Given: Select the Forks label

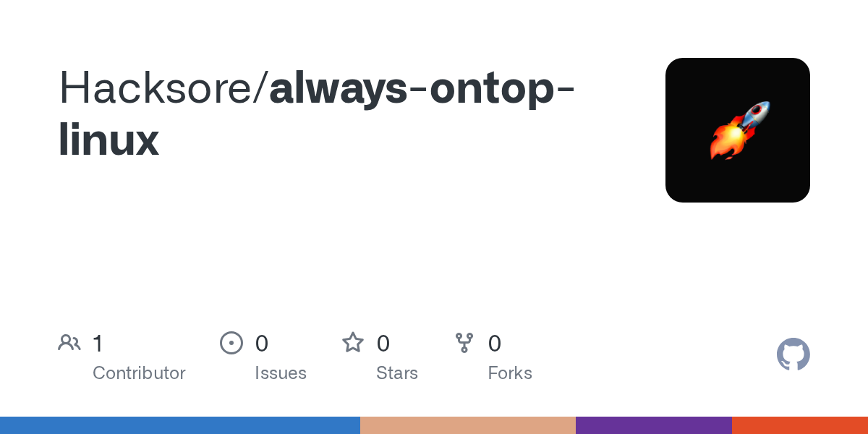Looking at the screenshot, I should tap(510, 373).
